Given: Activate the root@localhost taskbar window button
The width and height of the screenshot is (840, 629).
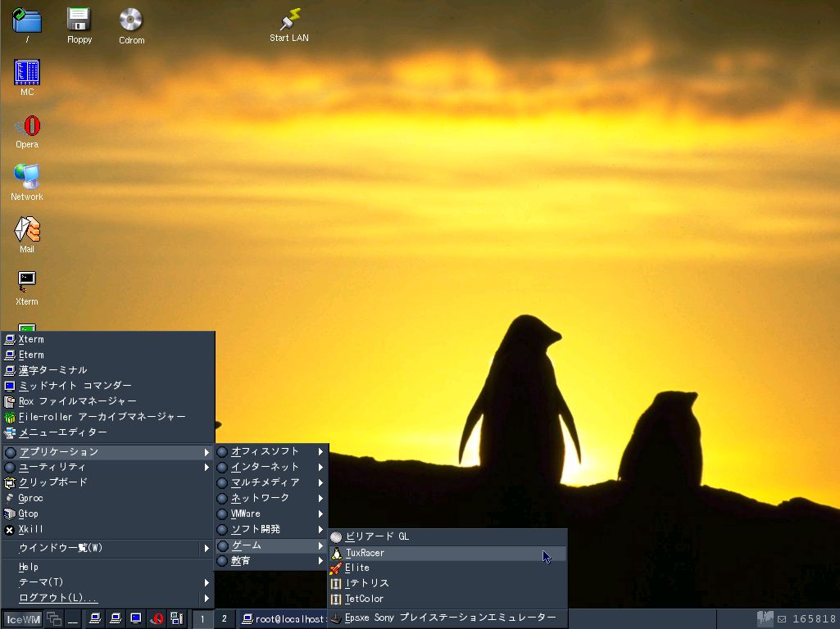Looking at the screenshot, I should 282,619.
